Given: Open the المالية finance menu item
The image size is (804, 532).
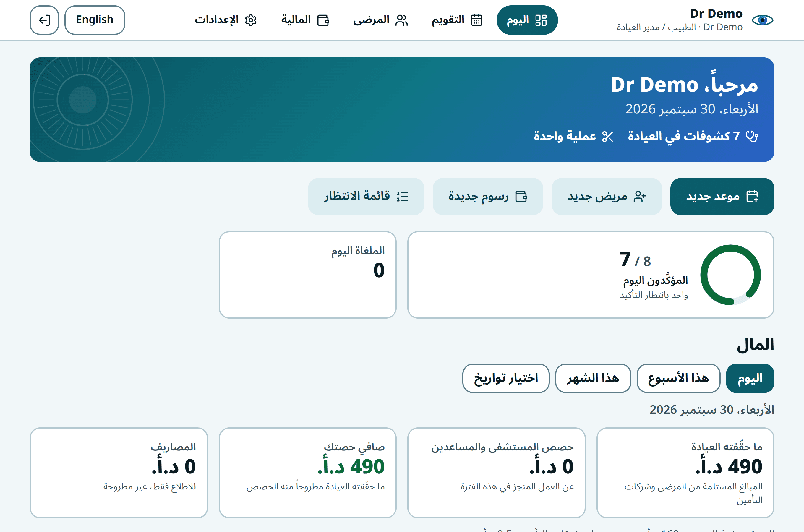Looking at the screenshot, I should pos(305,20).
